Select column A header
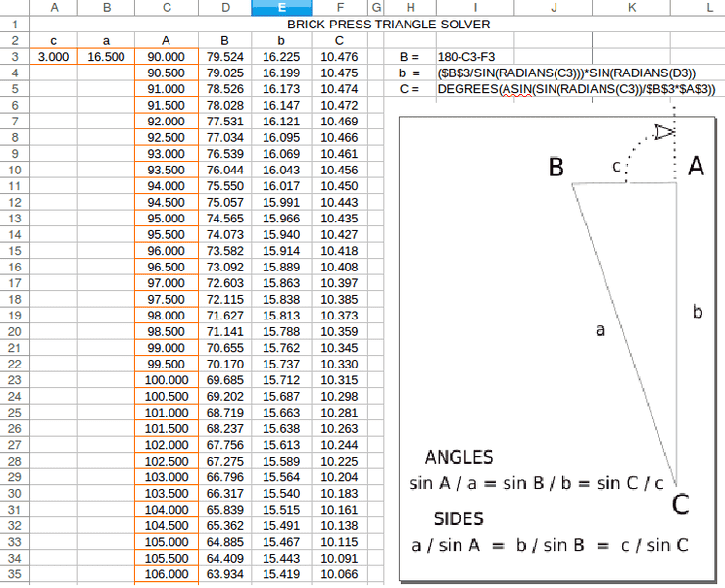The image size is (725, 588). point(54,8)
